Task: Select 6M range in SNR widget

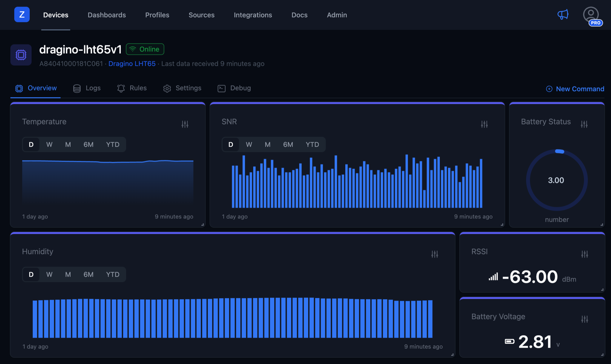Action: coord(288,145)
